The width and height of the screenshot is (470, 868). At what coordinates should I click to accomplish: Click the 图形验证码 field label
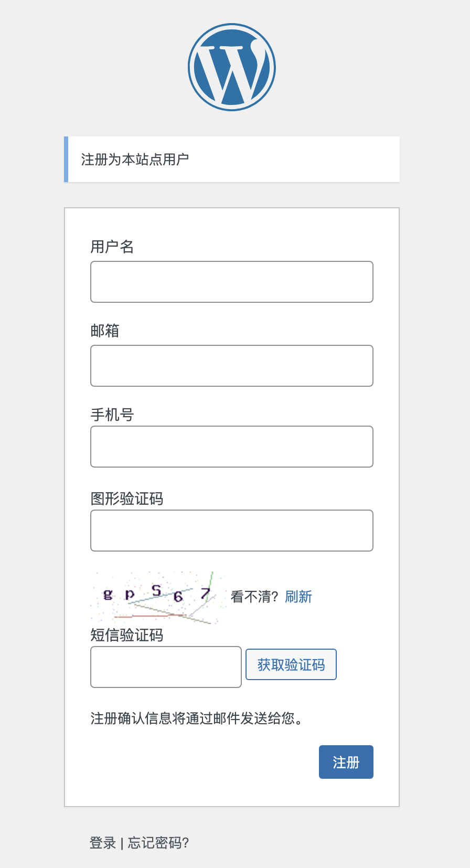[x=127, y=499]
